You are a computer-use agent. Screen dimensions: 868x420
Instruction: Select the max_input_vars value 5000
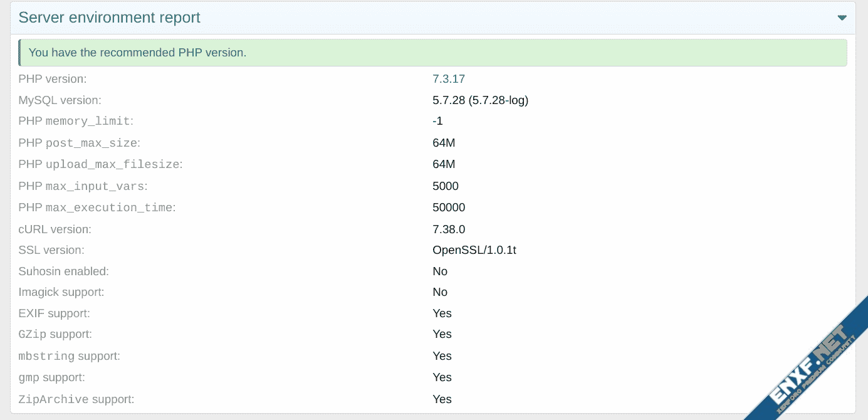tap(446, 186)
